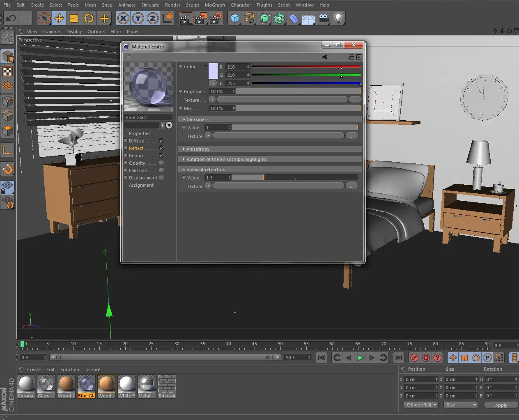Add a camera object
The image size is (519, 420).
(324, 18)
